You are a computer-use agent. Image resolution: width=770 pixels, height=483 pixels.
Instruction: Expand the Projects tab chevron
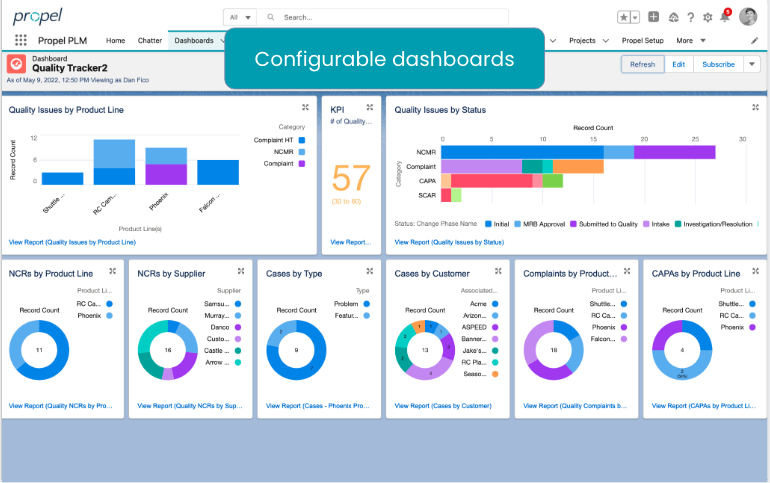pos(605,41)
